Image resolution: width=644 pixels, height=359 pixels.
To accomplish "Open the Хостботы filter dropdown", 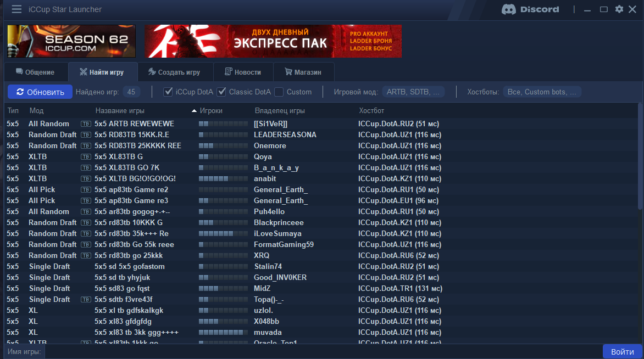I will [x=542, y=92].
